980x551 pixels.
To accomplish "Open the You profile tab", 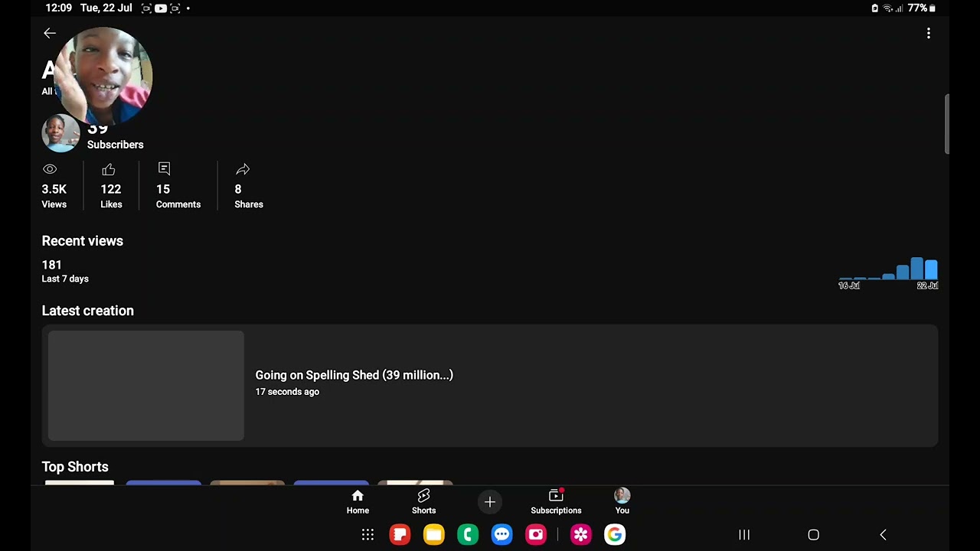I will 622,502.
